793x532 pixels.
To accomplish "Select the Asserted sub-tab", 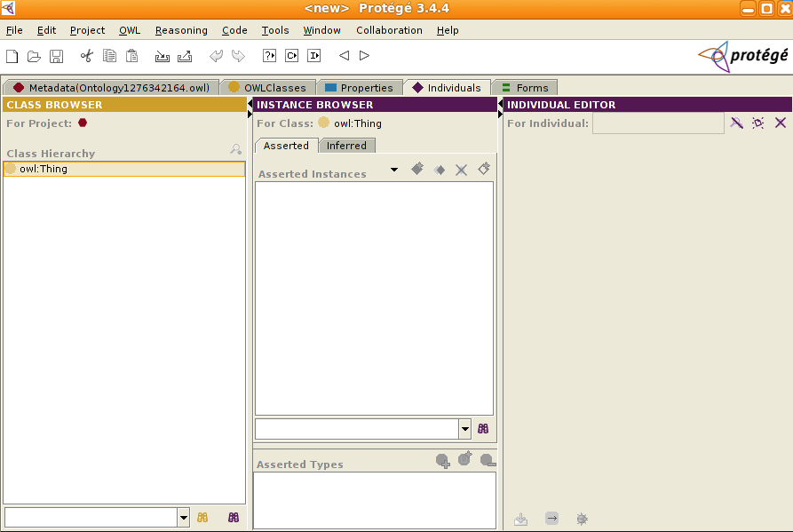I will (x=286, y=146).
